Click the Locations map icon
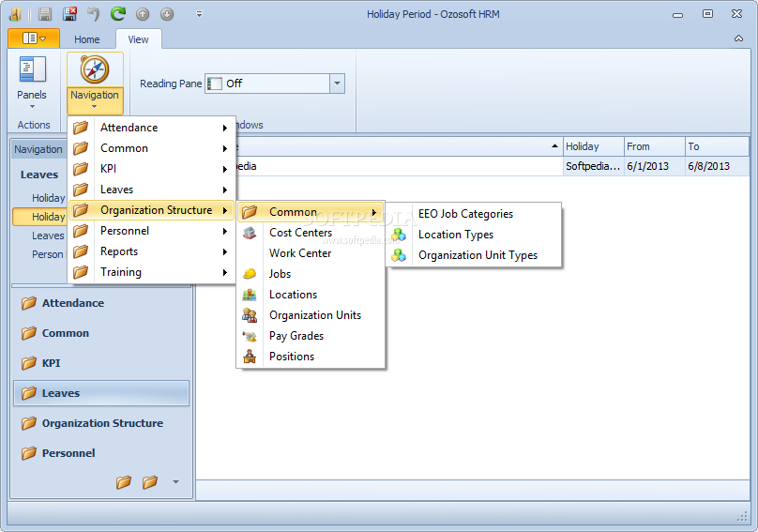Viewport: 758px width, 532px height. pos(250,295)
